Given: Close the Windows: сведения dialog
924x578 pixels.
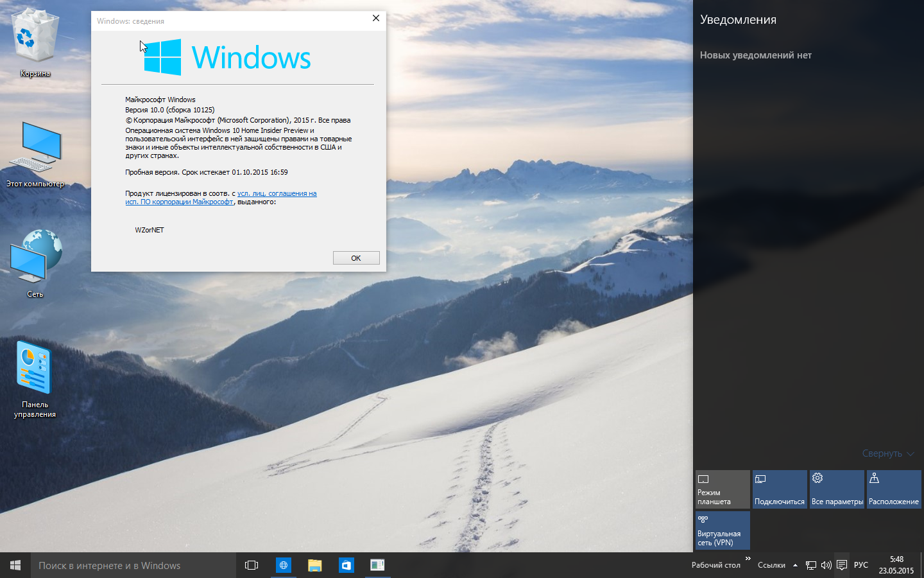Looking at the screenshot, I should click(376, 18).
